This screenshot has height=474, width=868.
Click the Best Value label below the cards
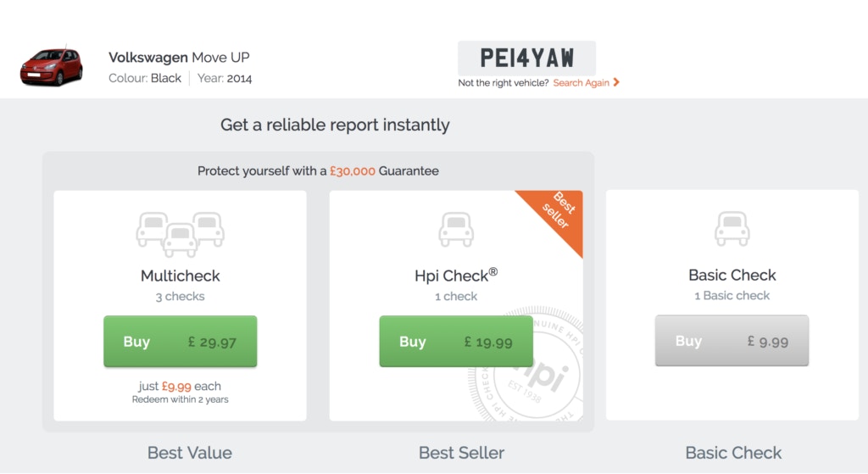pyautogui.click(x=190, y=453)
